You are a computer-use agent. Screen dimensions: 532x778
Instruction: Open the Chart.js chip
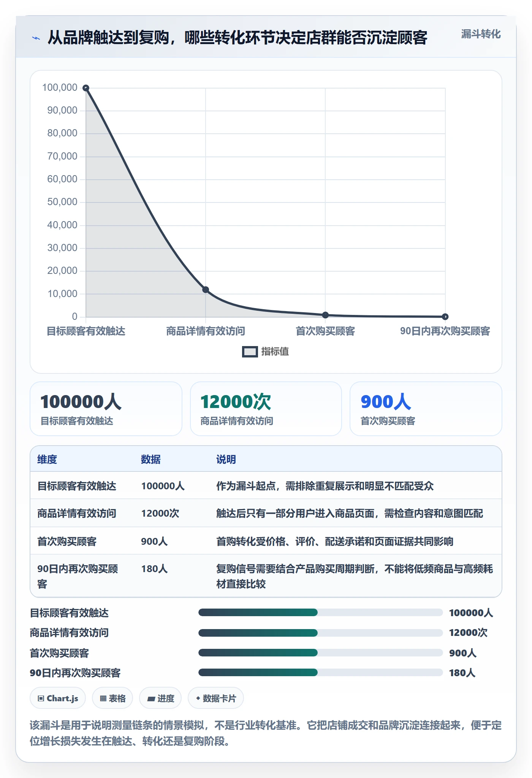pos(58,698)
